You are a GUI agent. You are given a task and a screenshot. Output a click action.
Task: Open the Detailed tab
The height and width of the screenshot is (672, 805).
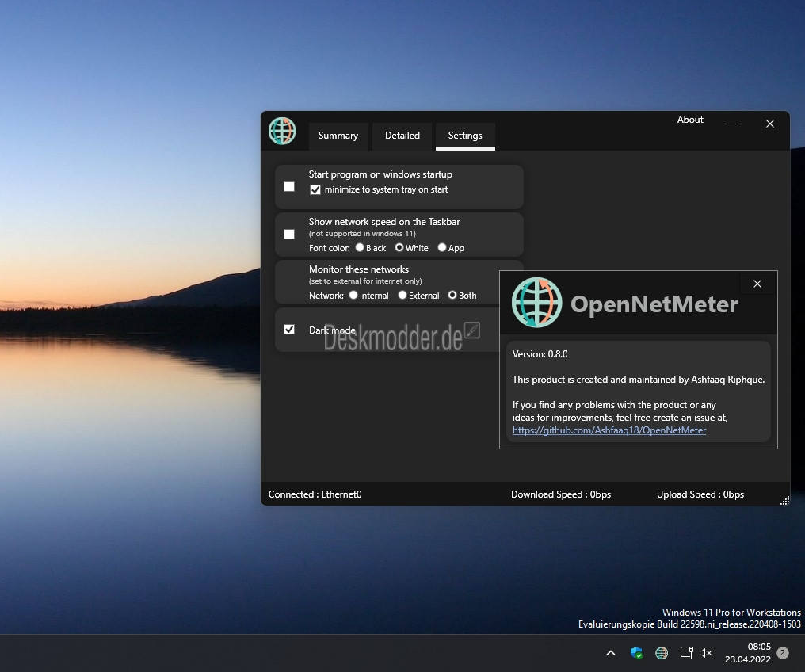402,136
